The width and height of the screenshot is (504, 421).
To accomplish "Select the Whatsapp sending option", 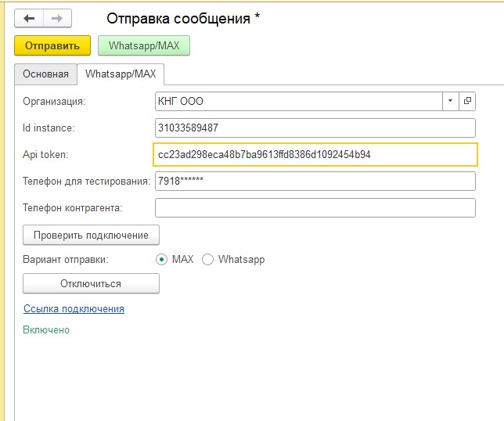I will coord(207,260).
